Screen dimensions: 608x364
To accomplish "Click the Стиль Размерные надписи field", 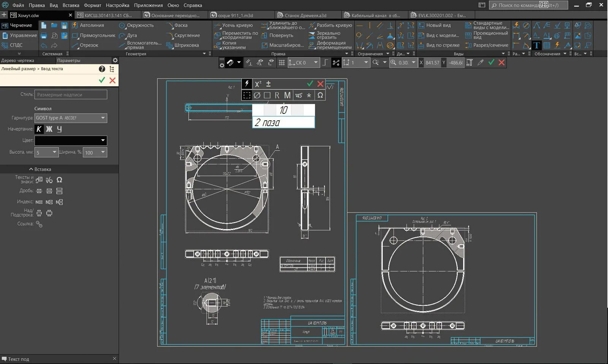I will point(71,95).
